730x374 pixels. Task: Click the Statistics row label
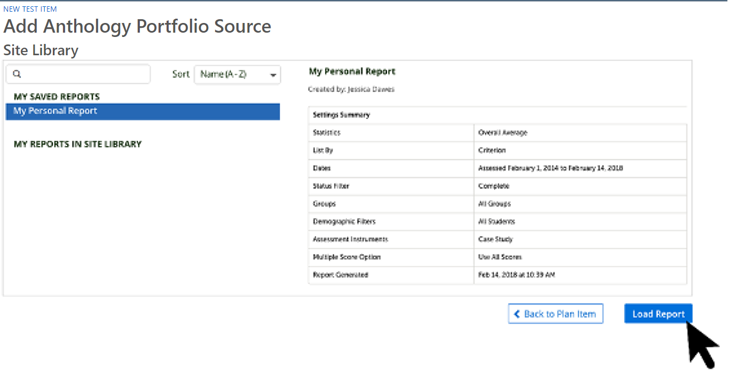coord(326,133)
